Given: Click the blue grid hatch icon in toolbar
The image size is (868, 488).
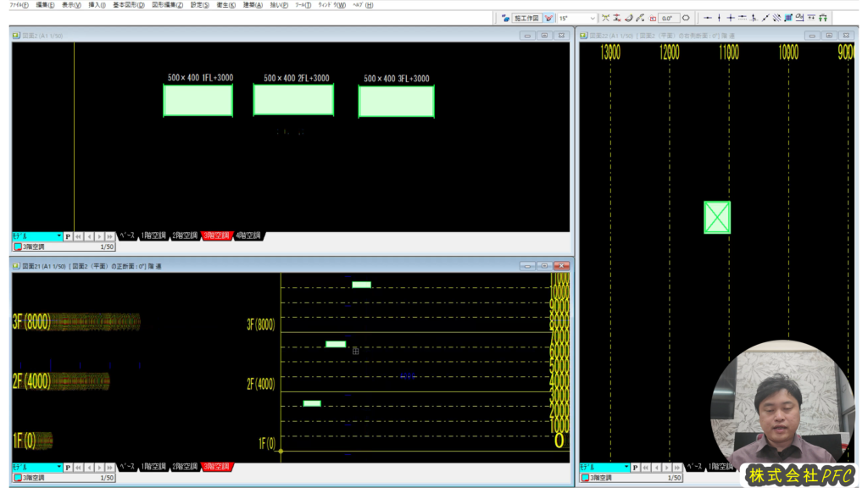Looking at the screenshot, I should tap(787, 18).
